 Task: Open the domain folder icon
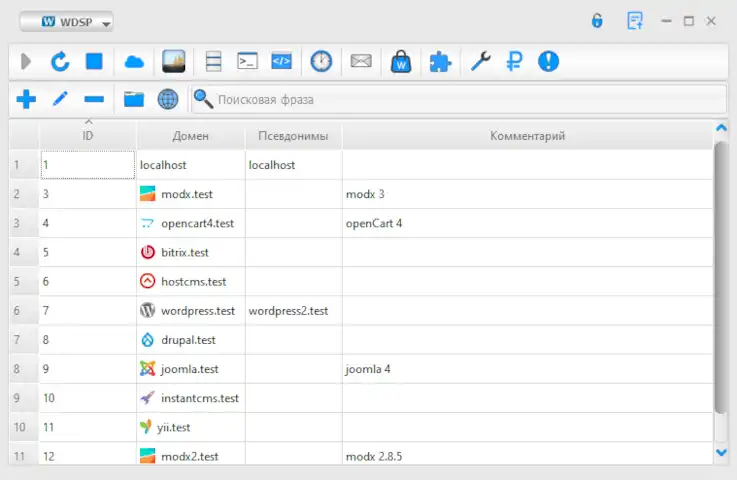[x=134, y=99]
